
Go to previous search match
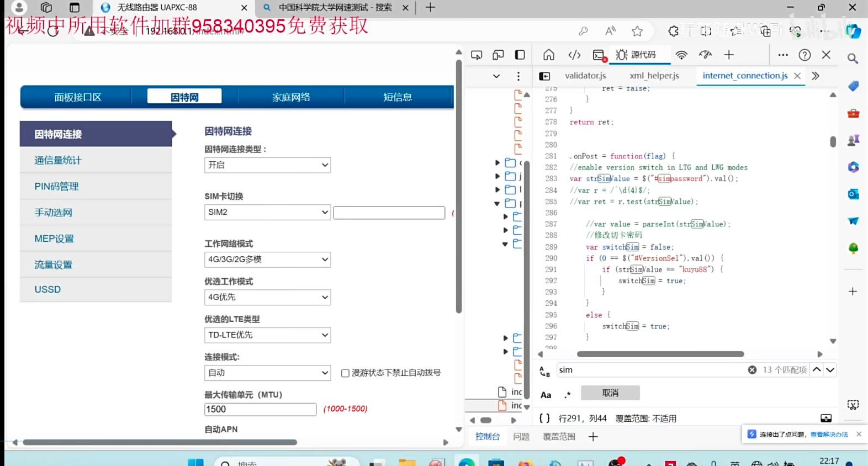pos(817,370)
